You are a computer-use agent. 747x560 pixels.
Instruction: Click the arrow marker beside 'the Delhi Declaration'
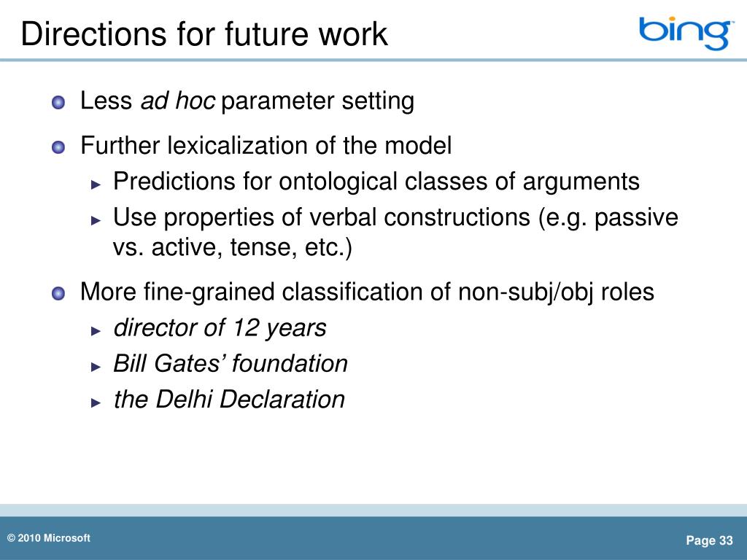coord(96,402)
